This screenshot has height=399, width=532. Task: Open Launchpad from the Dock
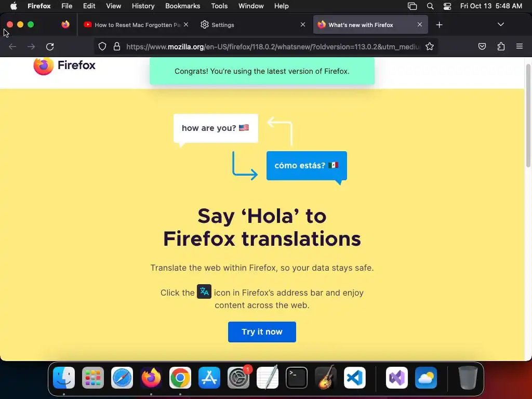[93, 378]
